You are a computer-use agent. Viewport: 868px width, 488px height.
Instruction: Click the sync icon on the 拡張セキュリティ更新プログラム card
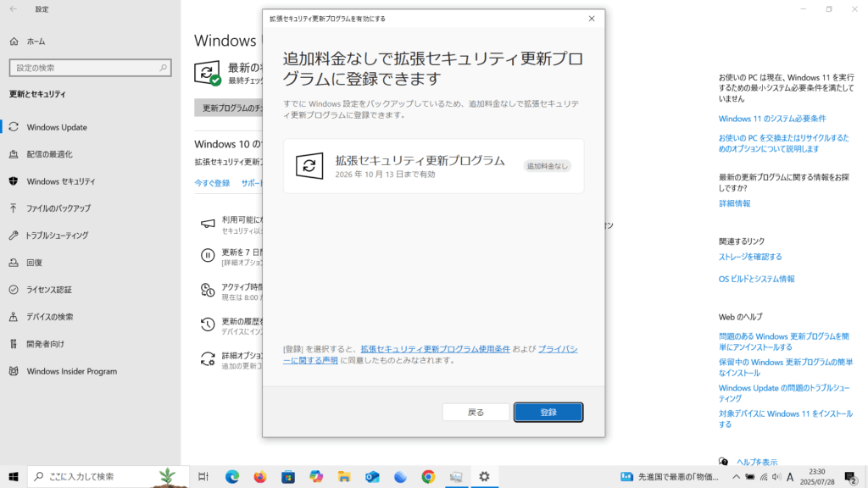[x=309, y=165]
